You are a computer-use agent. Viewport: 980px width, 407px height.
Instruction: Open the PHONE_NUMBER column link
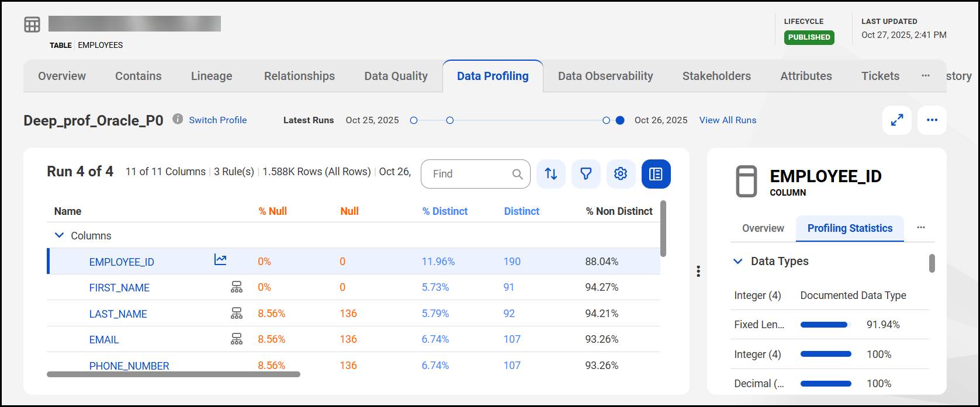tap(129, 366)
